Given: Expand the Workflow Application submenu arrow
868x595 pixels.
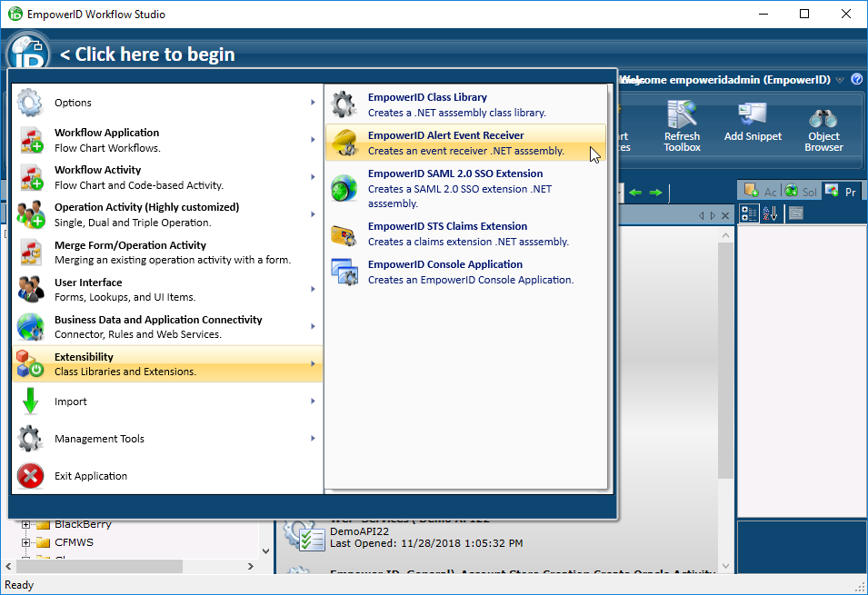Looking at the screenshot, I should (x=314, y=140).
